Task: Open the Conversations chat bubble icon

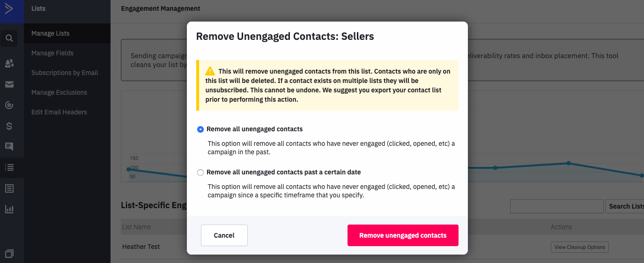Action: pyautogui.click(x=9, y=146)
